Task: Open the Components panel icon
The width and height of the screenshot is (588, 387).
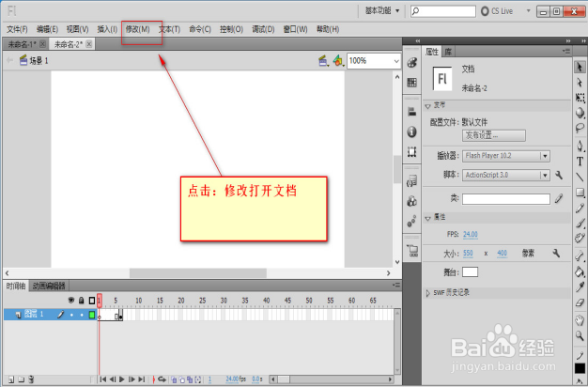Action: tap(411, 201)
